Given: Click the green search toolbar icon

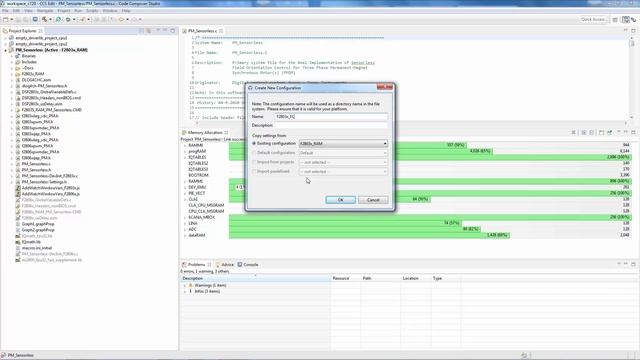Looking at the screenshot, I should tap(58, 19).
